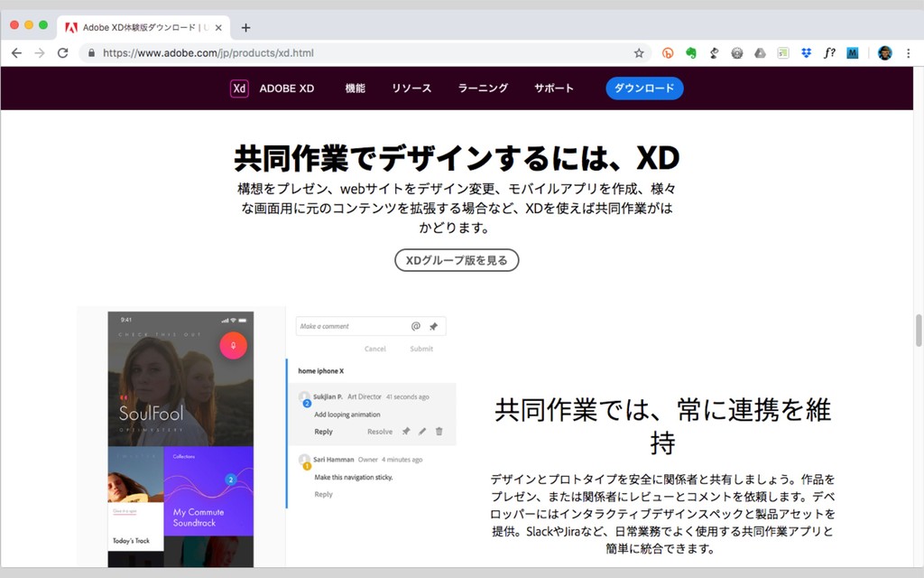The image size is (924, 578).
Task: Click the pin icon beside Resolve
Action: point(406,432)
